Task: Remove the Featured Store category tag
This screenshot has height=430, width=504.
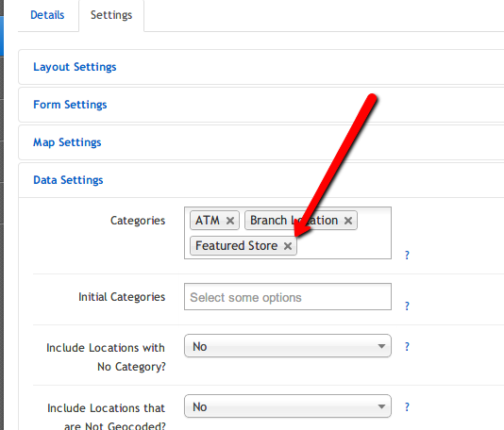Action: tap(288, 246)
